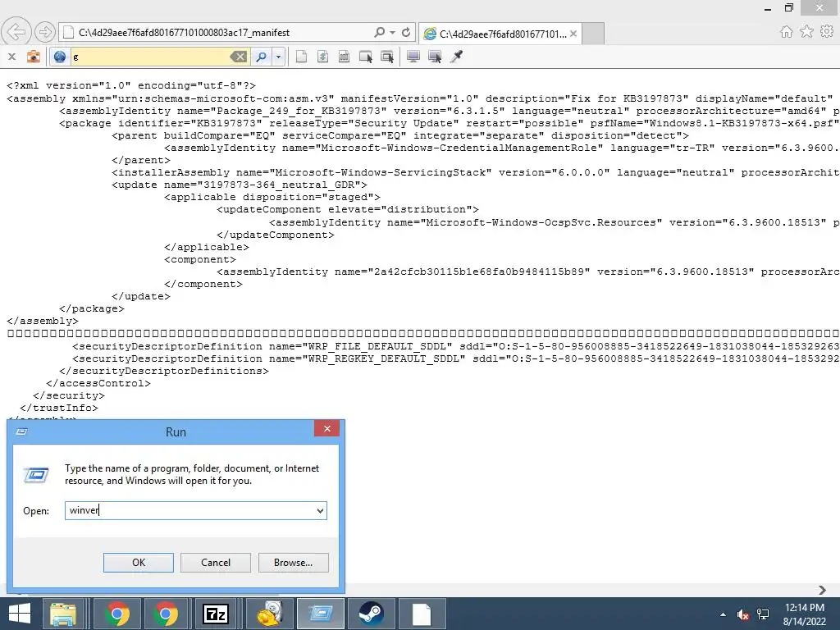Click the scrolling page capture icon
This screenshot has width=840, height=630.
pyautogui.click(x=322, y=57)
